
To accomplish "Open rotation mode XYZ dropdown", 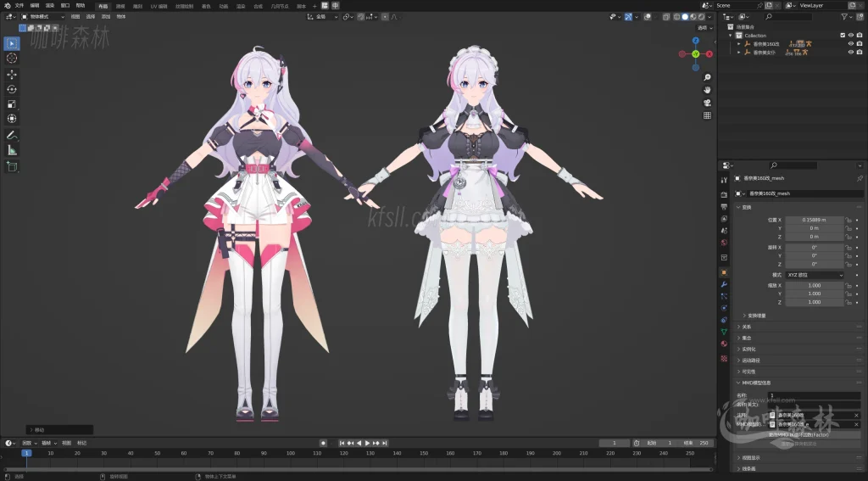I will 815,275.
